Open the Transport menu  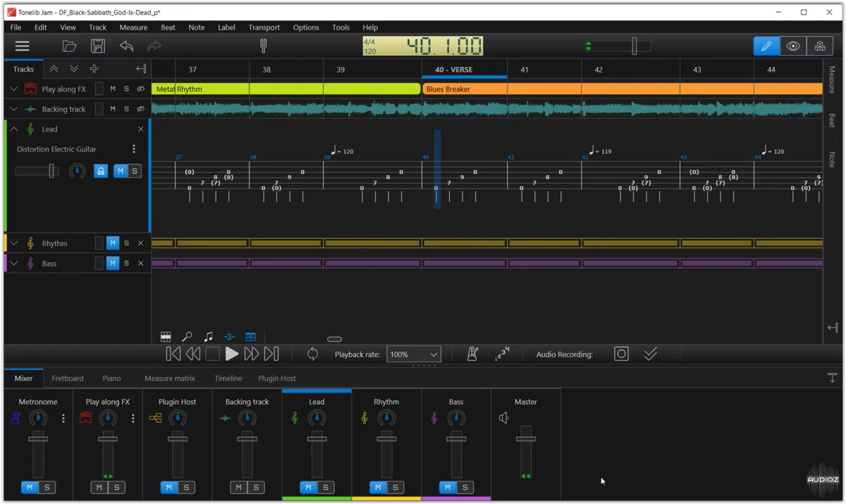[264, 27]
